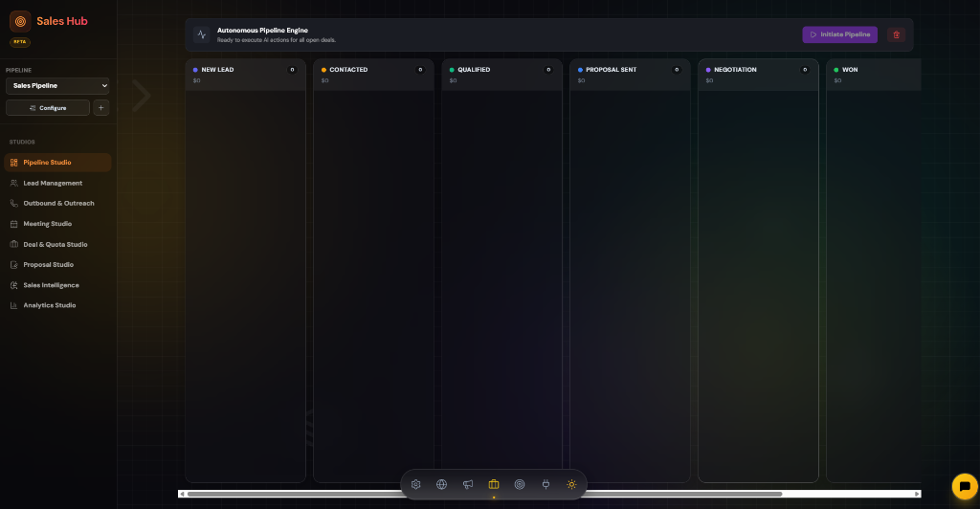Select Pipeline Studio in sidebar
This screenshot has width=980, height=509.
[x=57, y=163]
